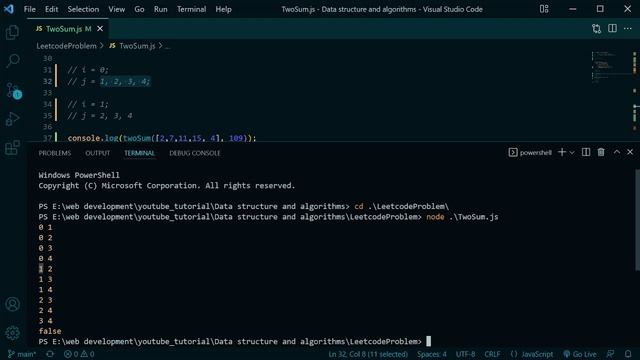Open terminal launch profile dropdown arrow

click(572, 152)
